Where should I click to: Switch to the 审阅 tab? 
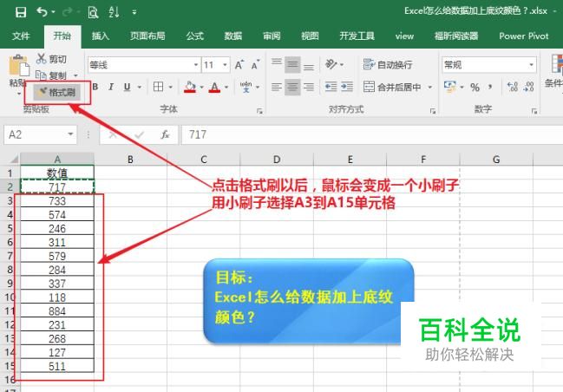tap(272, 36)
